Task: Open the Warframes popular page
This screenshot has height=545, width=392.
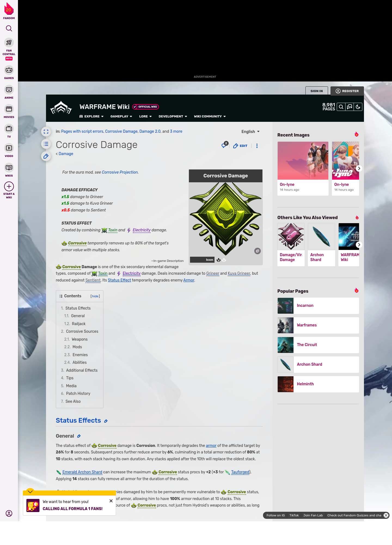Action: pos(318,325)
